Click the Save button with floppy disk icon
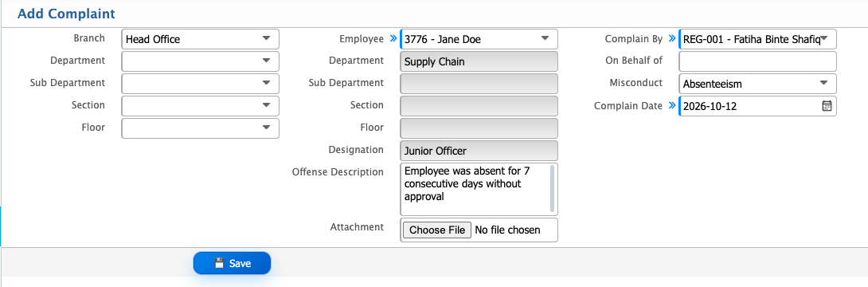The height and width of the screenshot is (287, 868). coord(232,263)
